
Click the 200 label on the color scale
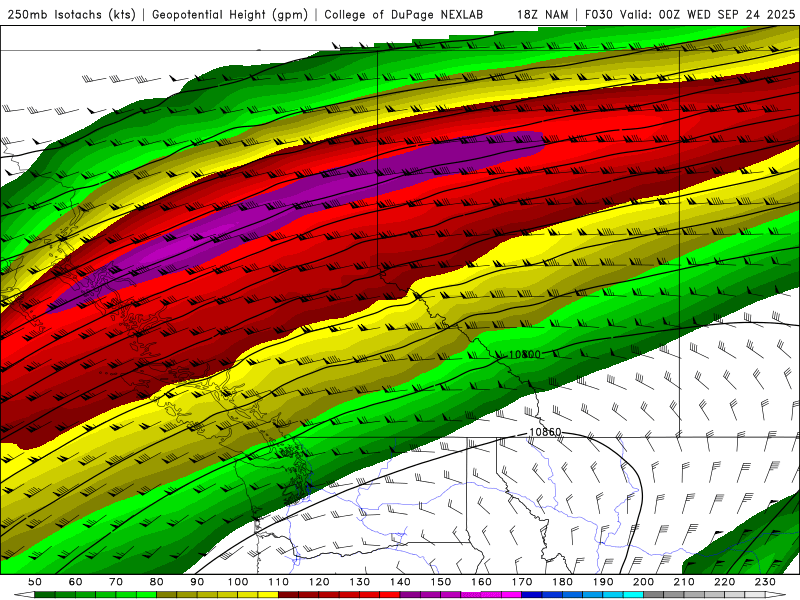pyautogui.click(x=643, y=582)
